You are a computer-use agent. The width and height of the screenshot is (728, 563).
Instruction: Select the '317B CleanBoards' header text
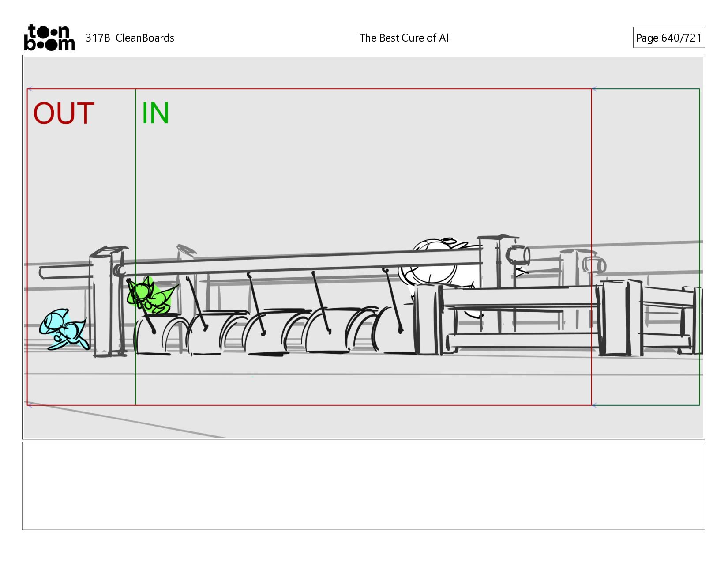(130, 38)
